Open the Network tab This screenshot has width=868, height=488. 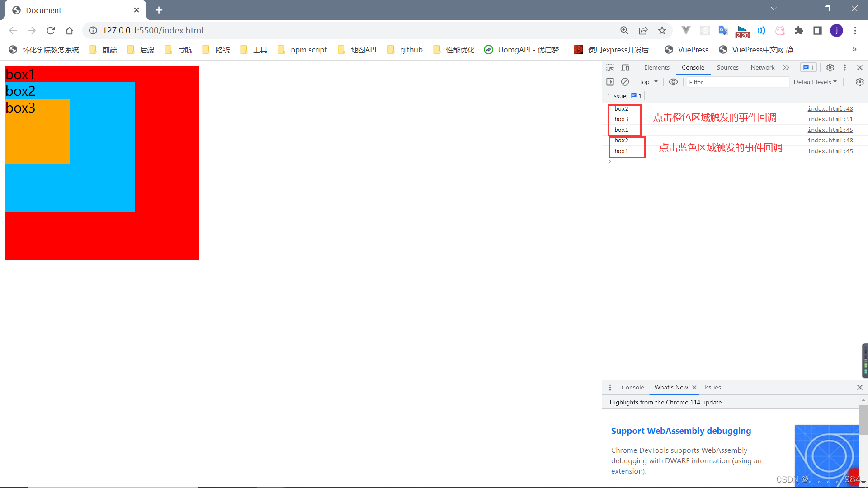point(762,67)
